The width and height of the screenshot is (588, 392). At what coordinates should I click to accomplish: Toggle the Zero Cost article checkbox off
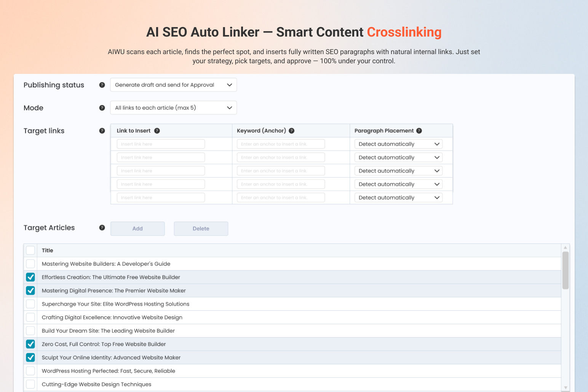[30, 344]
